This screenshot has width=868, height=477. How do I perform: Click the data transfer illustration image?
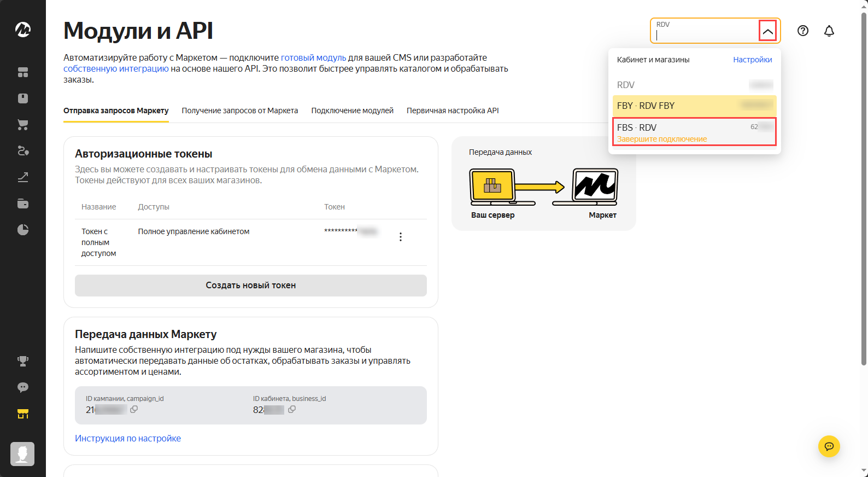(x=544, y=187)
